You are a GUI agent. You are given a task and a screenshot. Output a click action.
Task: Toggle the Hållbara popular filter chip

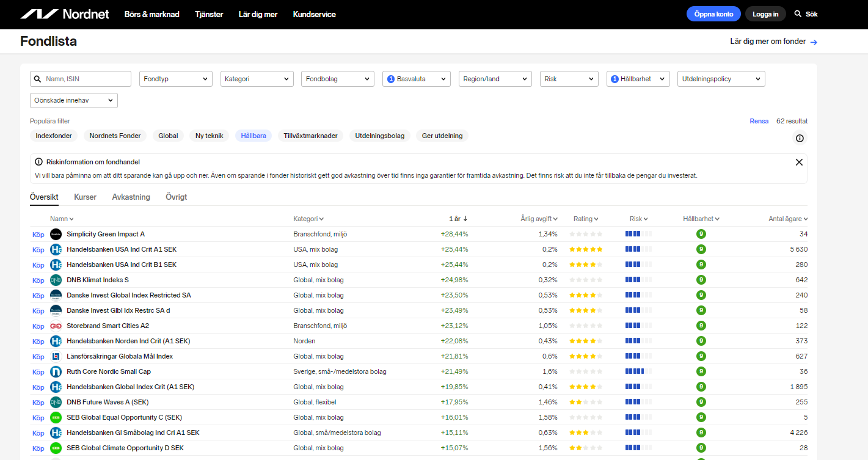[x=253, y=136]
